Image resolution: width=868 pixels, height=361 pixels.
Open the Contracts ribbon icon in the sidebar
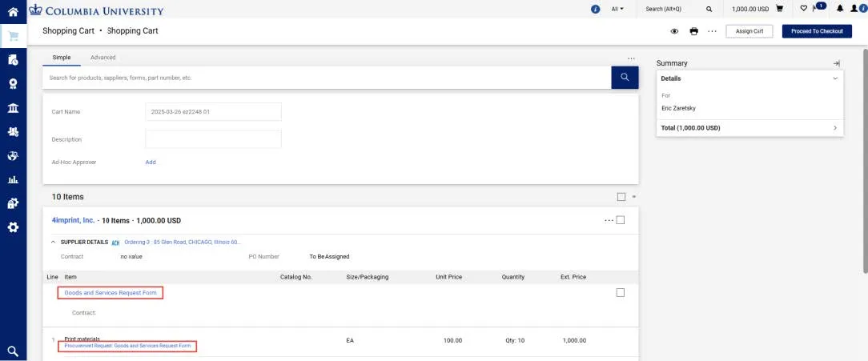click(13, 83)
